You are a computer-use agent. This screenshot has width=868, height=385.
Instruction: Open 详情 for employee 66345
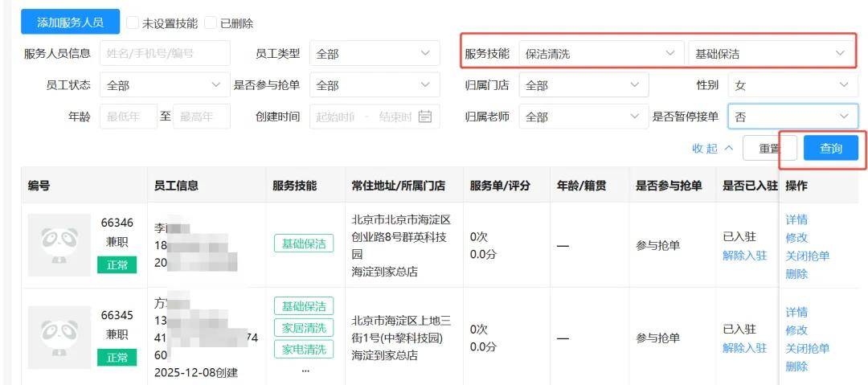tap(796, 312)
